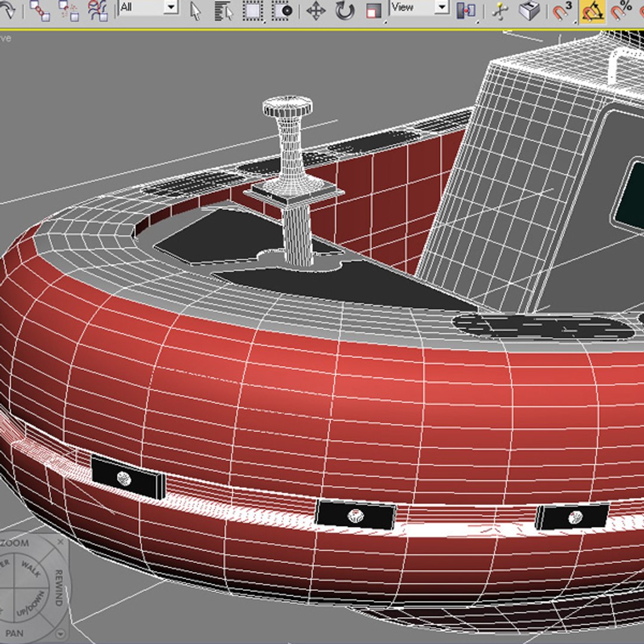
Task: Click the Redo arrow icon
Action: [x=7, y=10]
